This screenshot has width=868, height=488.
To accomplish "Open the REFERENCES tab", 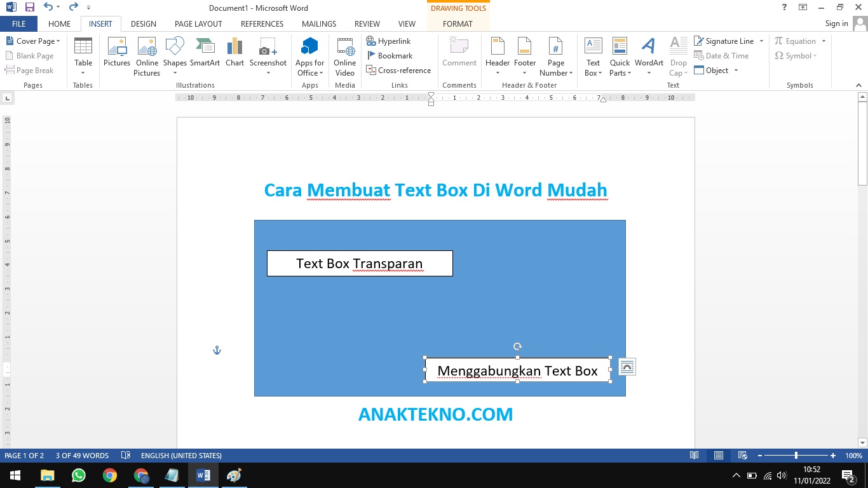I will click(262, 24).
